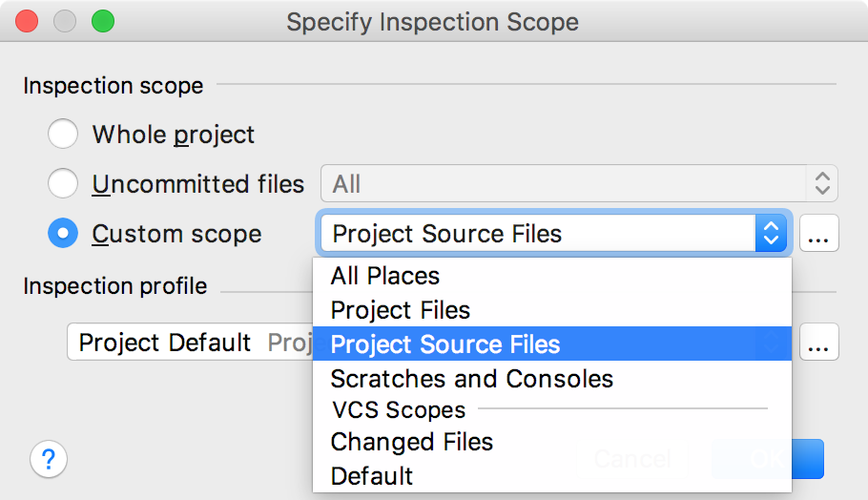
Task: Click the ellipsis button beside Custom scope
Action: pyautogui.click(x=818, y=233)
